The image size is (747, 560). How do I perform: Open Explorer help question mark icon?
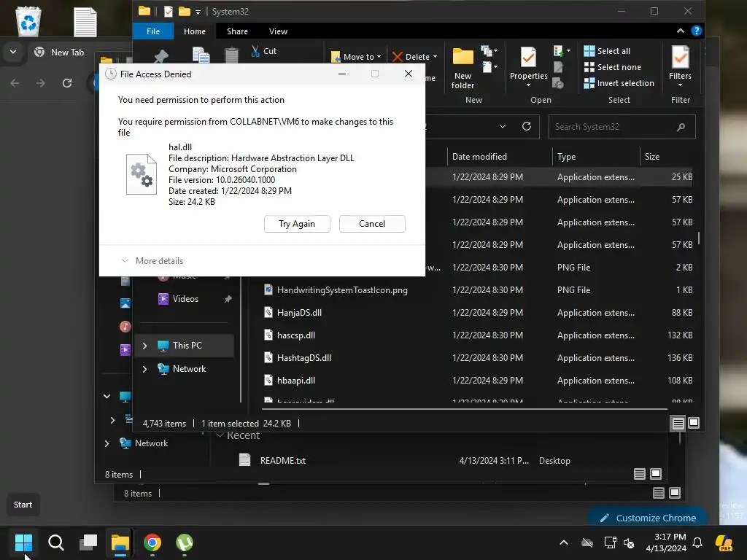(697, 31)
